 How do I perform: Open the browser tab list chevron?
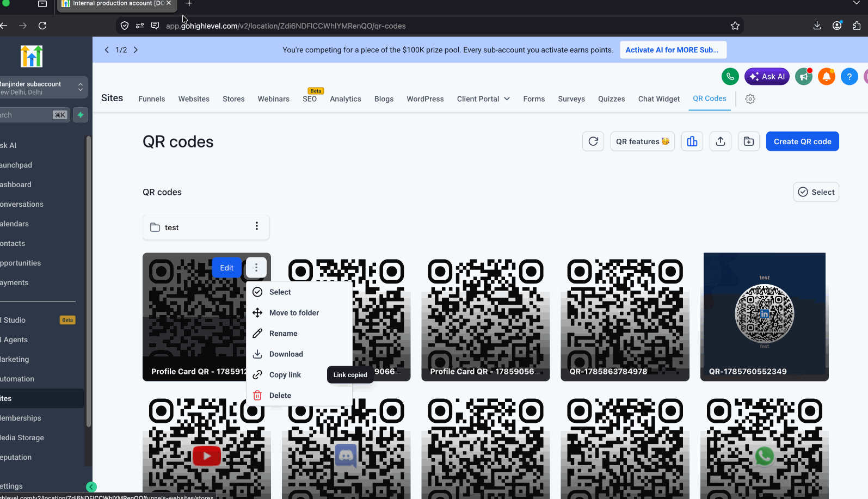857,3
